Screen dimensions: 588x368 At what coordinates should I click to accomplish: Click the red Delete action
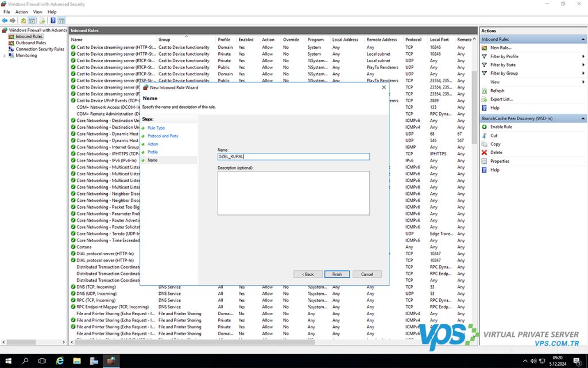[496, 152]
